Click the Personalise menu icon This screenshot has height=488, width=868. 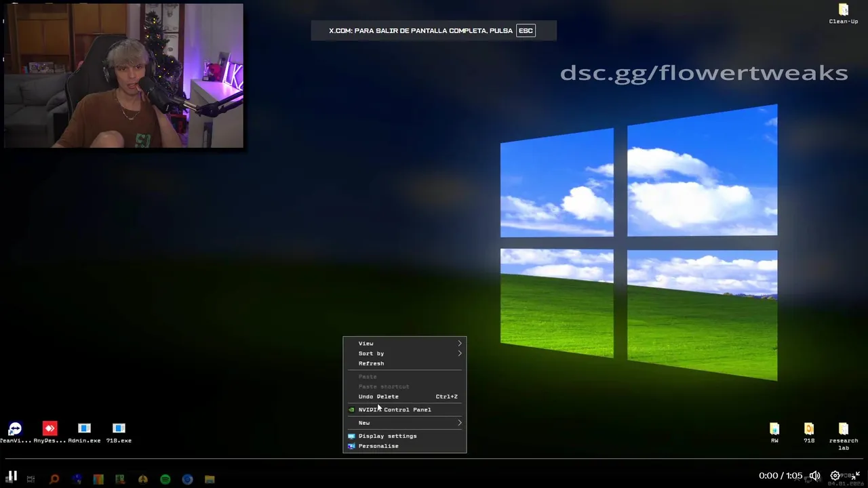click(x=351, y=446)
